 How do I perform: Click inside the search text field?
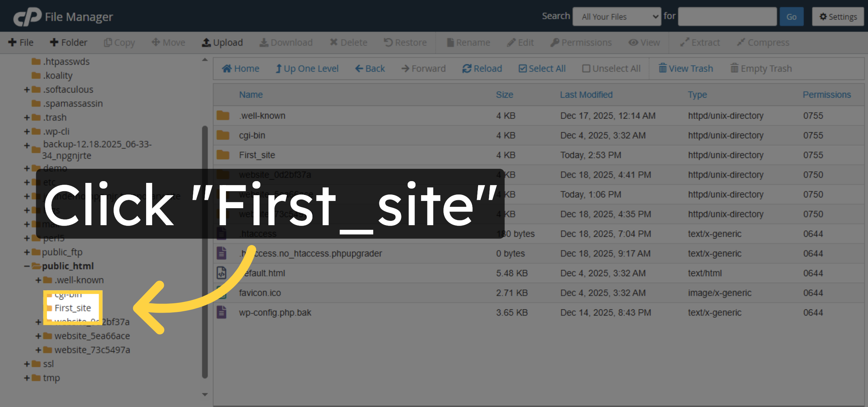(727, 16)
